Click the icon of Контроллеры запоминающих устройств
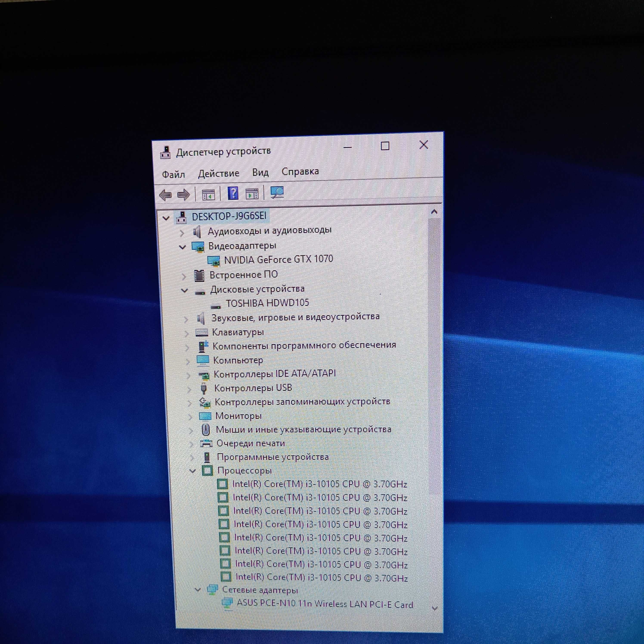This screenshot has height=644, width=644. point(205,403)
